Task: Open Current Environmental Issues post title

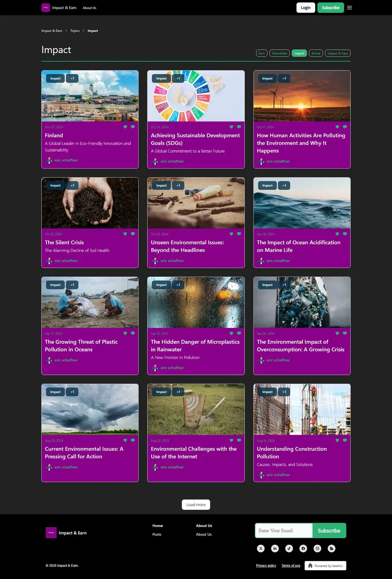Action: [x=84, y=453]
